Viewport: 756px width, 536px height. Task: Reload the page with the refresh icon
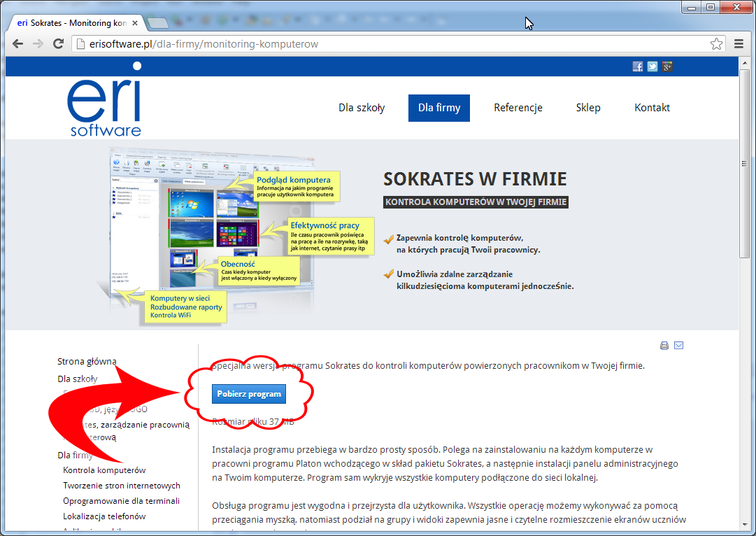click(x=58, y=44)
